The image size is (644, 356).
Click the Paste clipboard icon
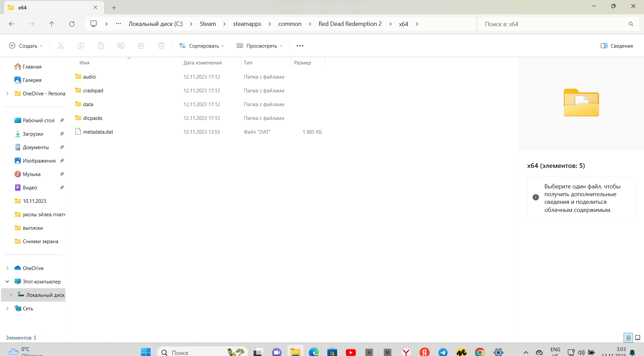click(101, 46)
